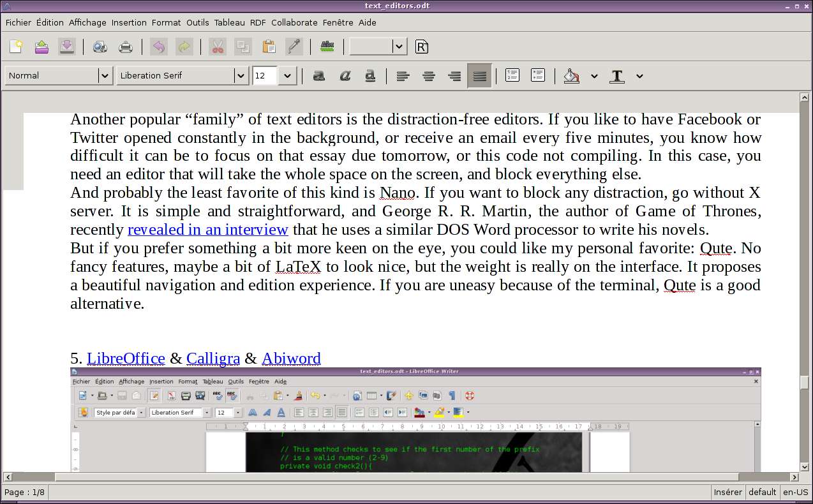Screen dimensions: 813x504
Task: Apply text color with the T icon
Action: [617, 76]
